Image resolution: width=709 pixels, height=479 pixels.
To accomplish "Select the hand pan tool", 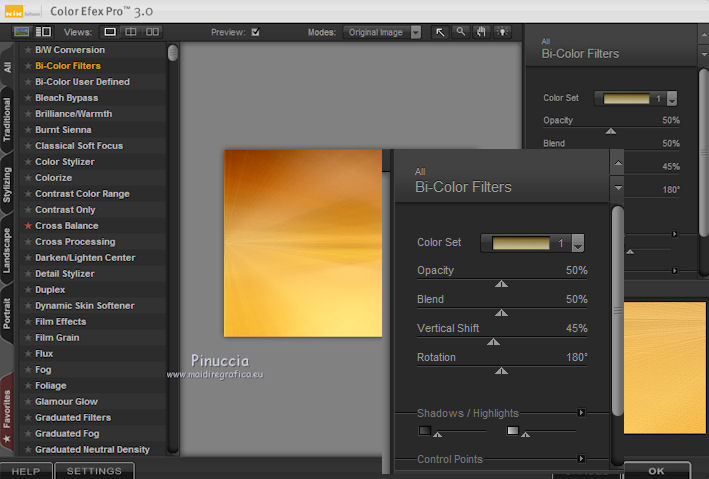I will pyautogui.click(x=481, y=32).
